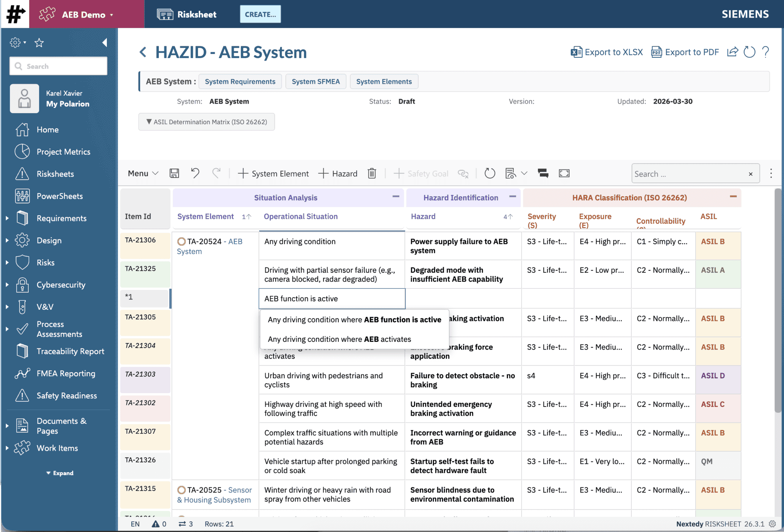784x532 pixels.
Task: Expand the Design tree node
Action: pos(7,241)
